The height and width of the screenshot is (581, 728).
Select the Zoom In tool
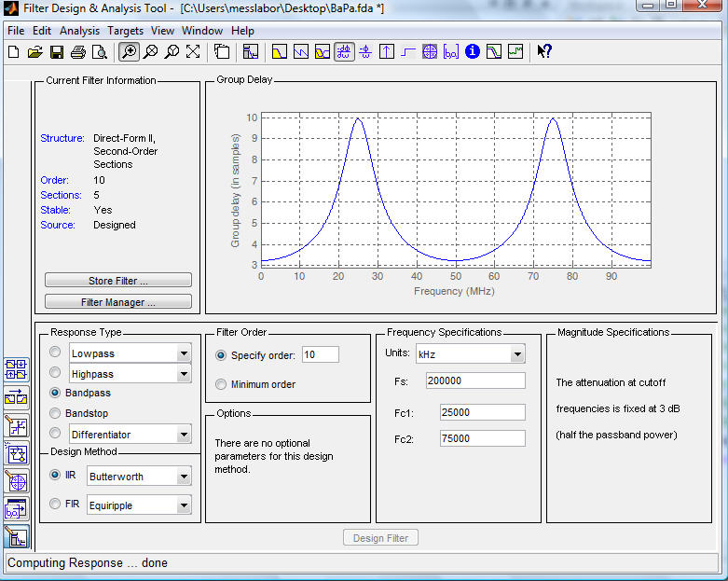point(130,52)
